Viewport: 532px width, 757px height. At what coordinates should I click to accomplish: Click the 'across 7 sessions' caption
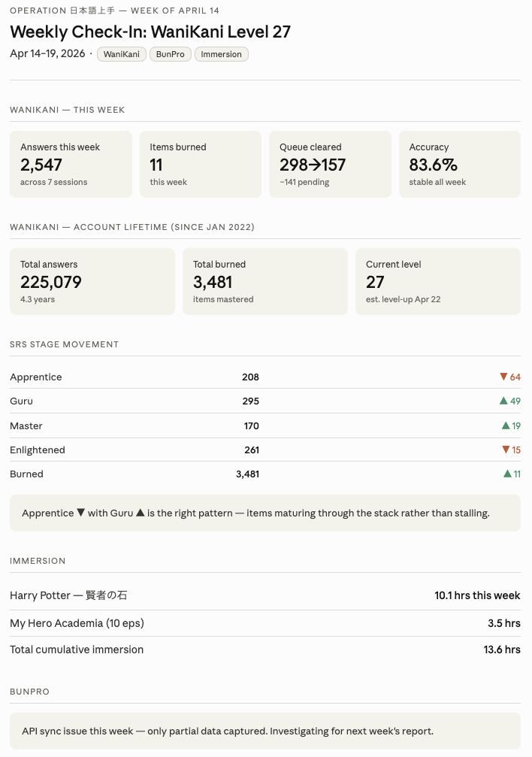coord(53,182)
